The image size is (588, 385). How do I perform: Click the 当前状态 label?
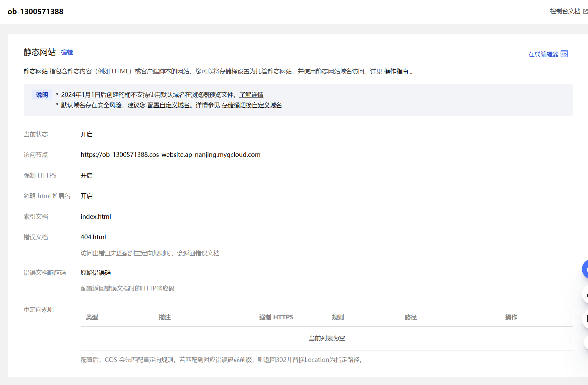click(36, 134)
